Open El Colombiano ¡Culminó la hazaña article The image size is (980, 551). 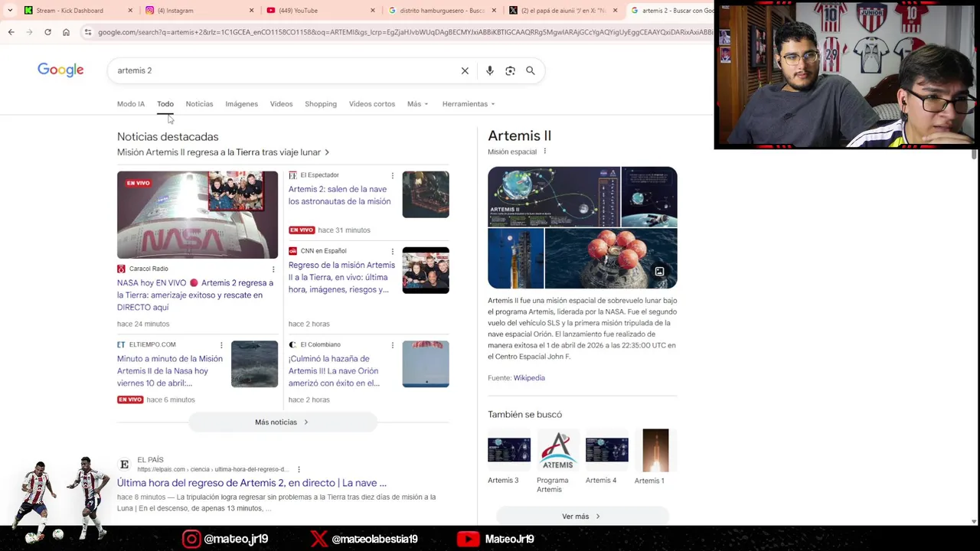(334, 371)
